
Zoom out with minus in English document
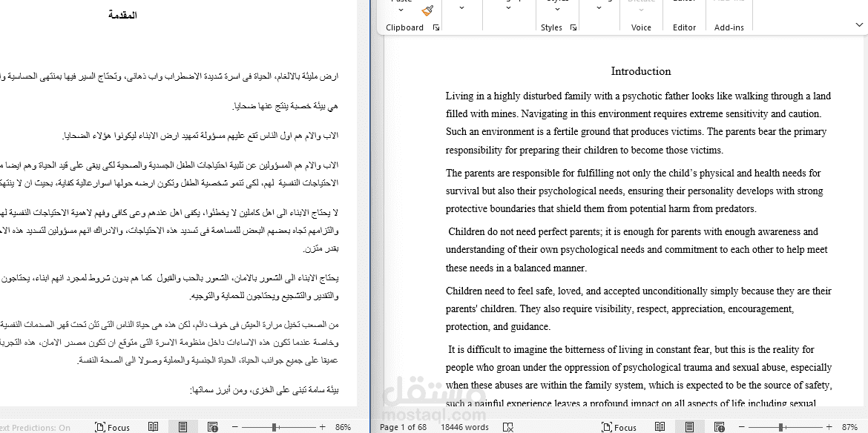pyautogui.click(x=742, y=427)
